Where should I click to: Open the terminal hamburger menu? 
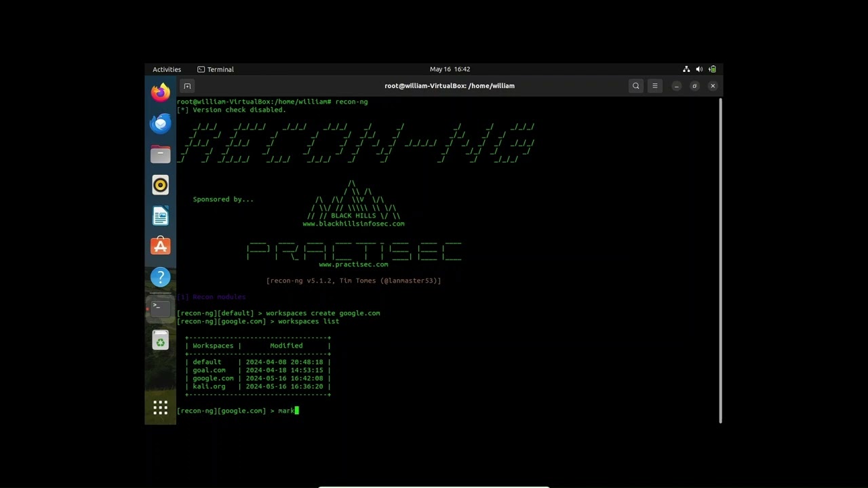(654, 86)
